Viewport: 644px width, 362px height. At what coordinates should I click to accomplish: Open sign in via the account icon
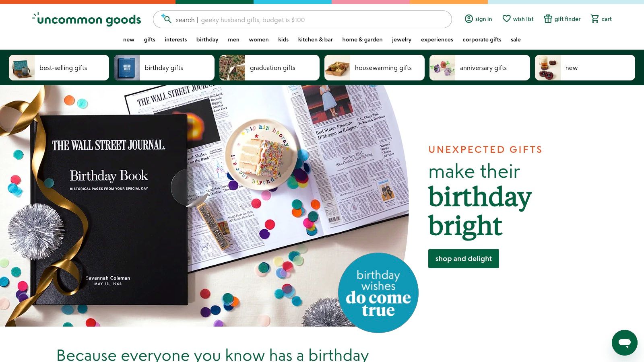(469, 19)
